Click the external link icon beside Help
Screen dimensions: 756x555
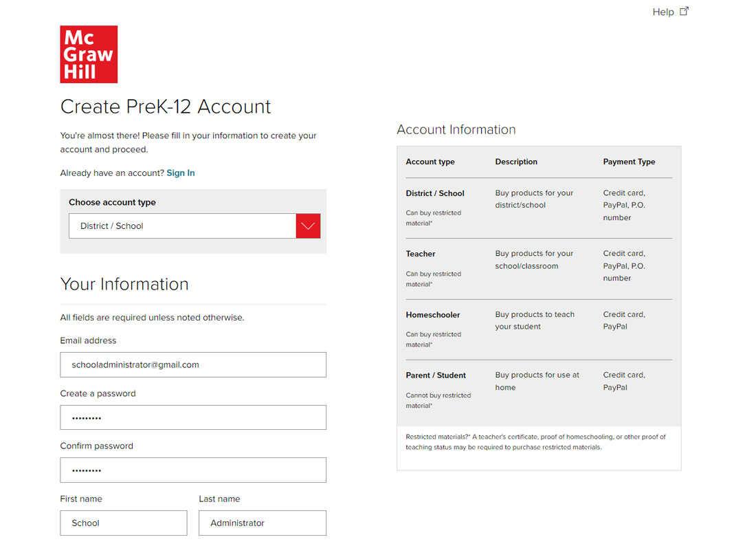(684, 11)
